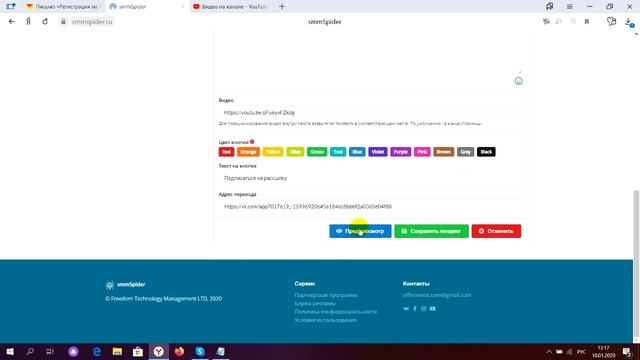
Task: Open the Условия использования footer link
Action: 326,320
